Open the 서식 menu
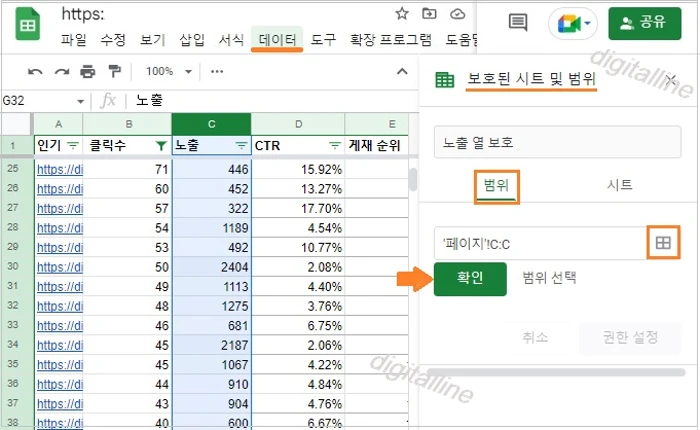 (x=231, y=40)
